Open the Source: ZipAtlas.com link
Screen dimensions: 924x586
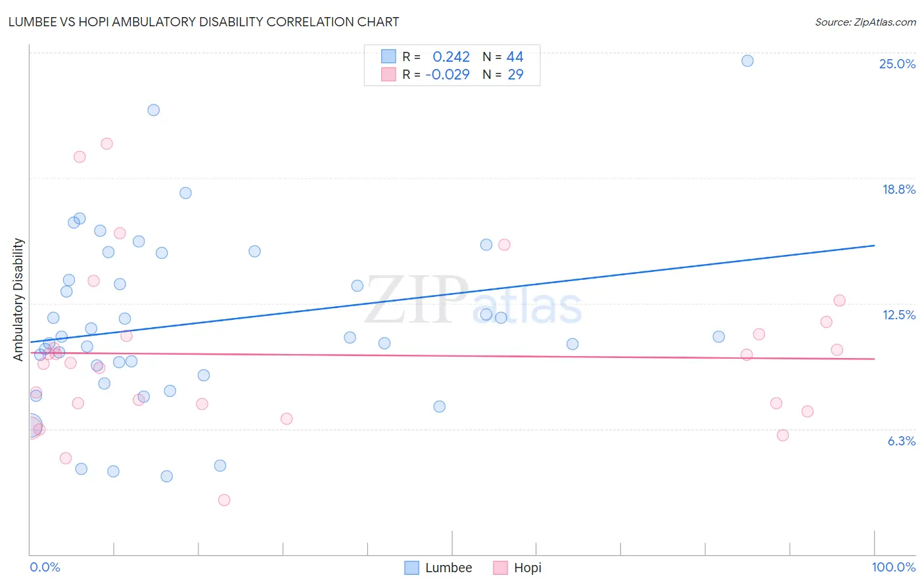coord(866,22)
